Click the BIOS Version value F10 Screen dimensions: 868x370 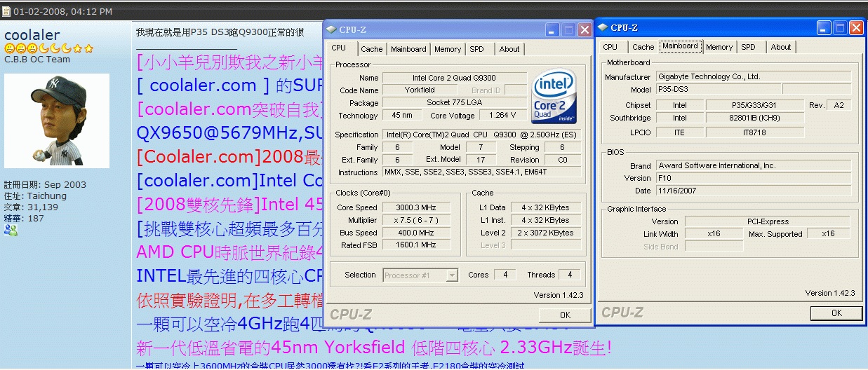coord(754,178)
